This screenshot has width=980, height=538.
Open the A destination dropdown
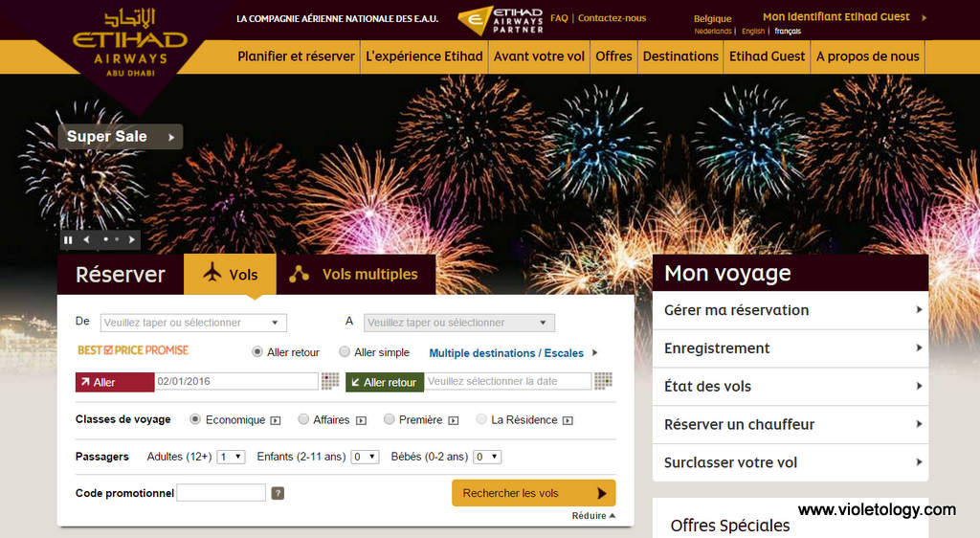pyautogui.click(x=459, y=323)
